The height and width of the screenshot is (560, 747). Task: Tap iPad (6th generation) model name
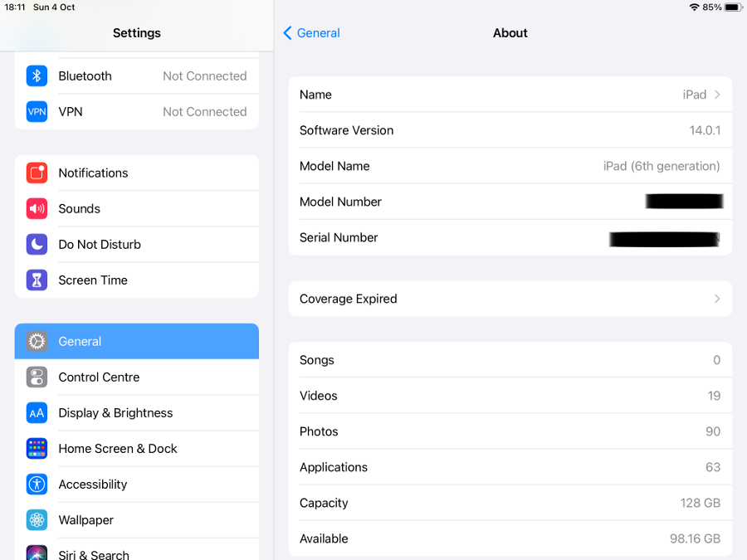[x=662, y=166]
